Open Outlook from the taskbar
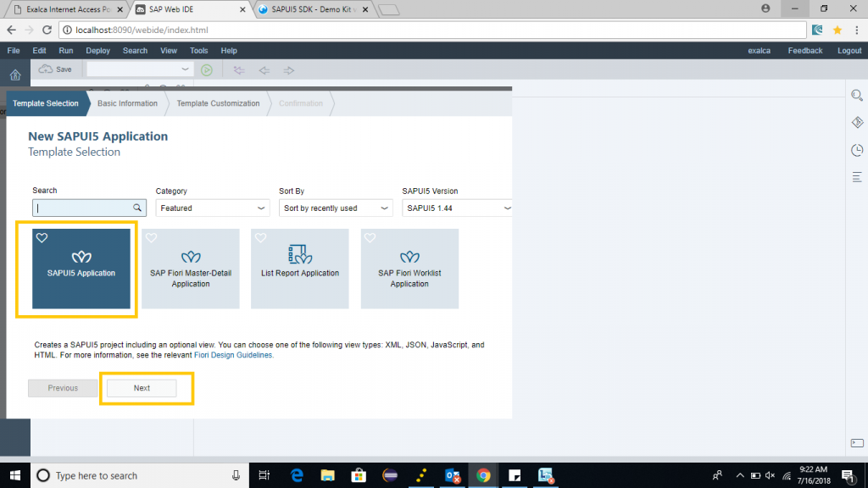The height and width of the screenshot is (488, 868). pyautogui.click(x=453, y=475)
